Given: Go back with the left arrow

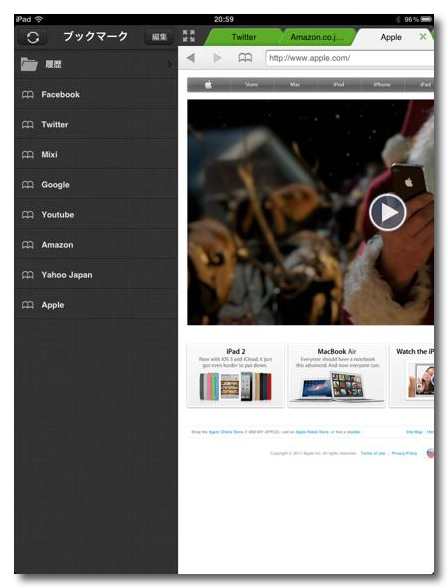Looking at the screenshot, I should (x=191, y=58).
